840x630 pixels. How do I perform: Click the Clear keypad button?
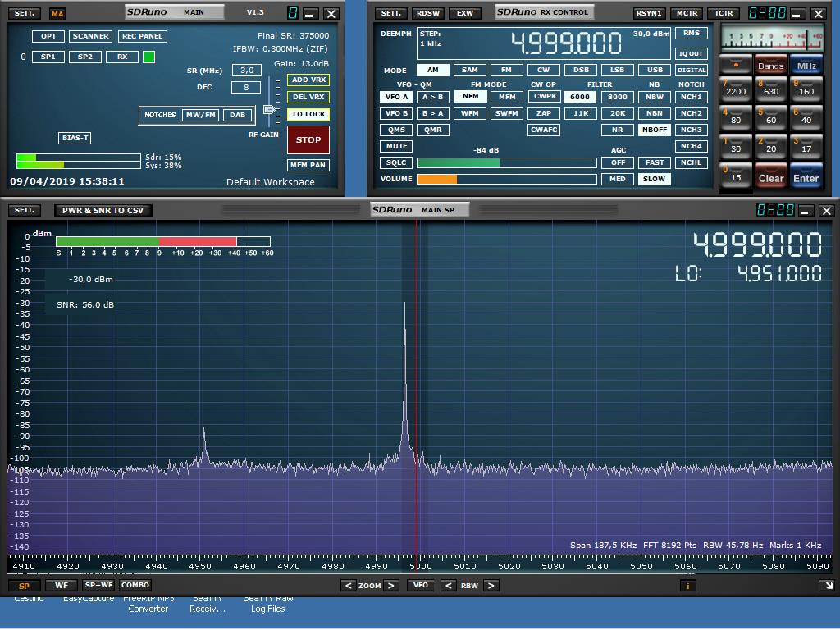point(771,176)
